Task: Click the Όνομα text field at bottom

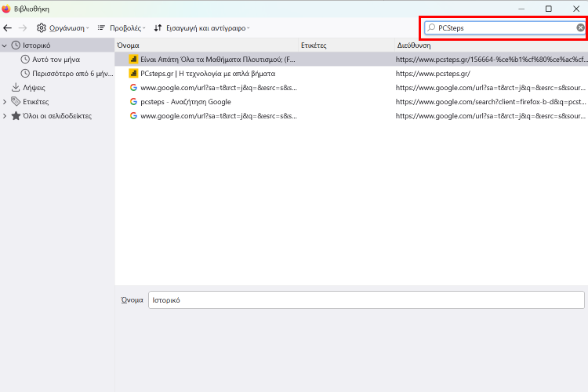Action: [x=365, y=300]
